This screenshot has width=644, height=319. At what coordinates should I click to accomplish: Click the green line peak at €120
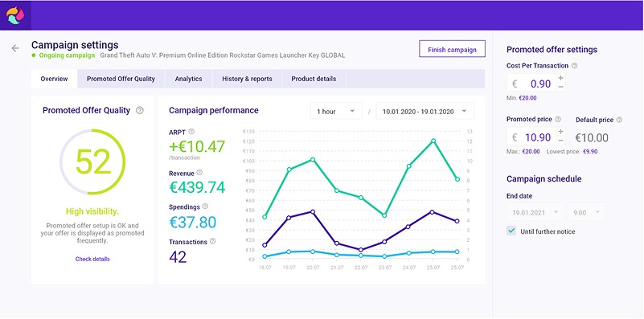(x=433, y=141)
